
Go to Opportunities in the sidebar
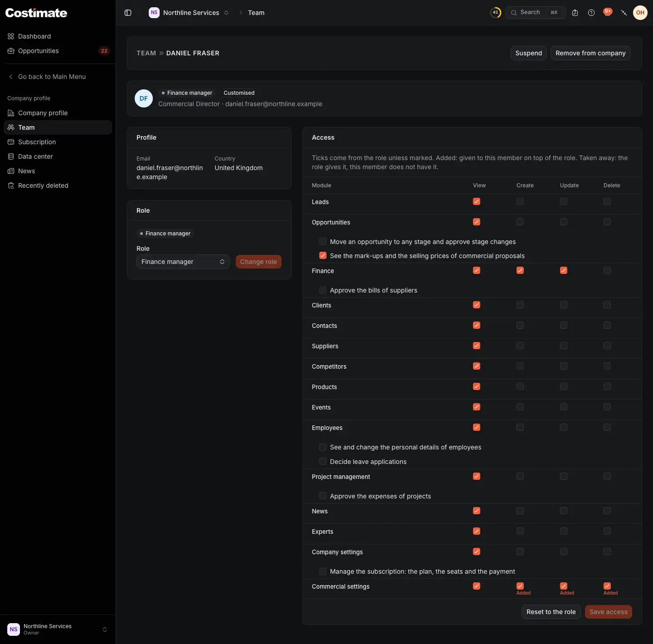(x=58, y=51)
